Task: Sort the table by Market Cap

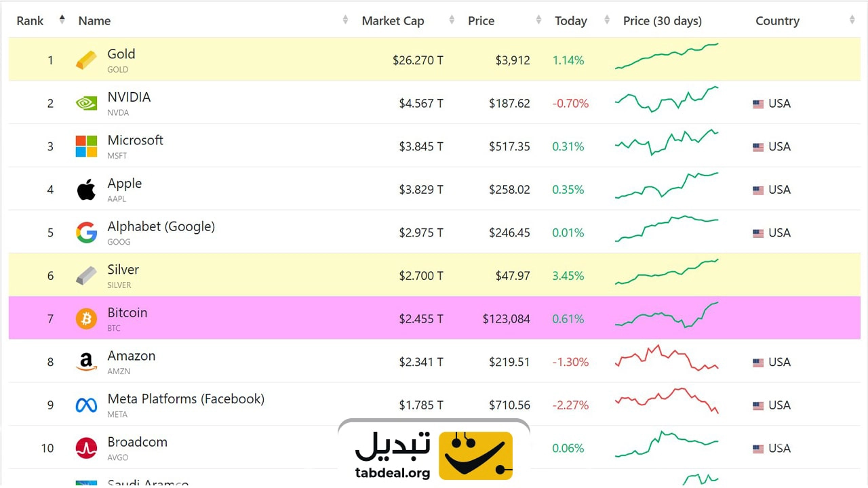Action: 393,21
